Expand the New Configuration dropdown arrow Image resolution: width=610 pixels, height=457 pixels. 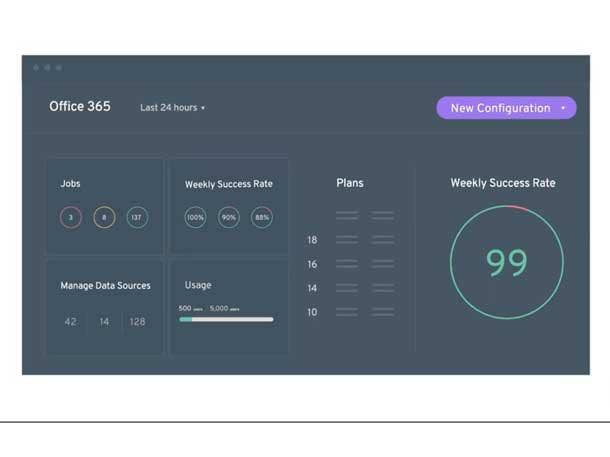point(563,108)
